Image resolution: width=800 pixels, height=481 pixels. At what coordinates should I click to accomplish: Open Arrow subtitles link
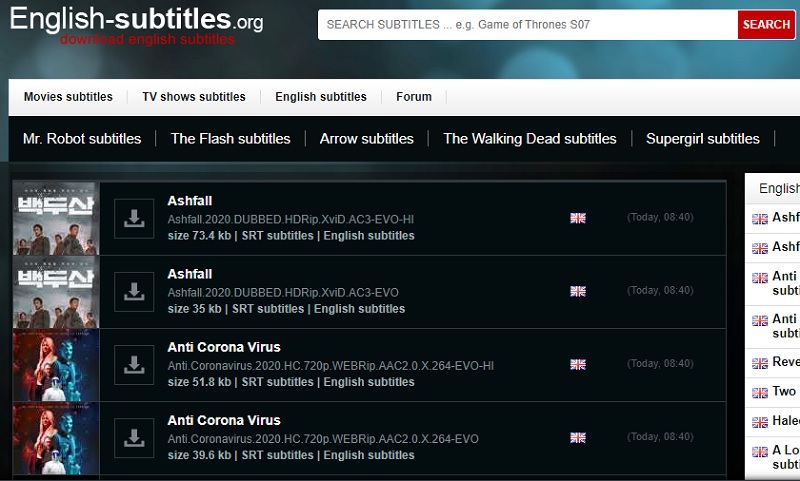(367, 139)
